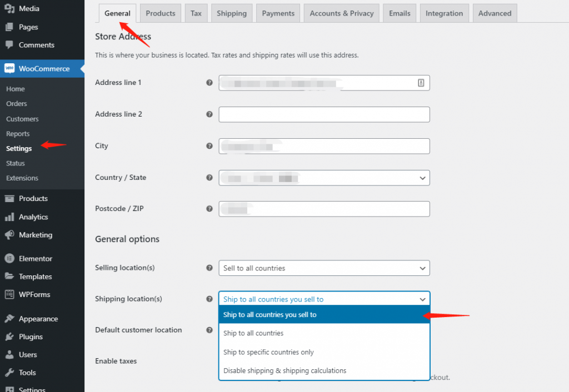569x392 pixels.
Task: Click the WPForms icon in sidebar
Action: click(9, 294)
